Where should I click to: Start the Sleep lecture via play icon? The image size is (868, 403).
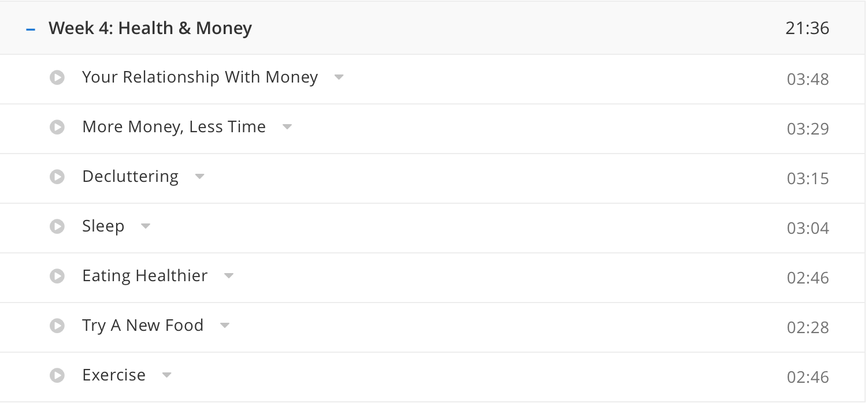point(57,226)
